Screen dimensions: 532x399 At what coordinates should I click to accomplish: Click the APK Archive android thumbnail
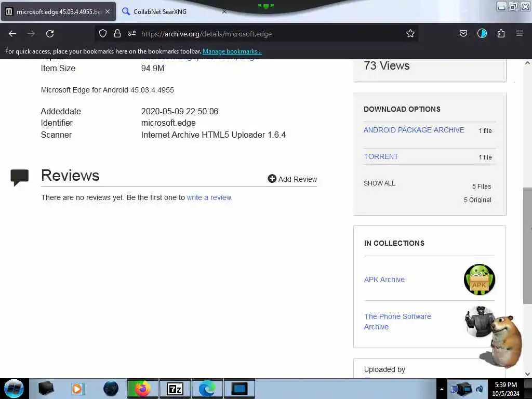click(479, 280)
